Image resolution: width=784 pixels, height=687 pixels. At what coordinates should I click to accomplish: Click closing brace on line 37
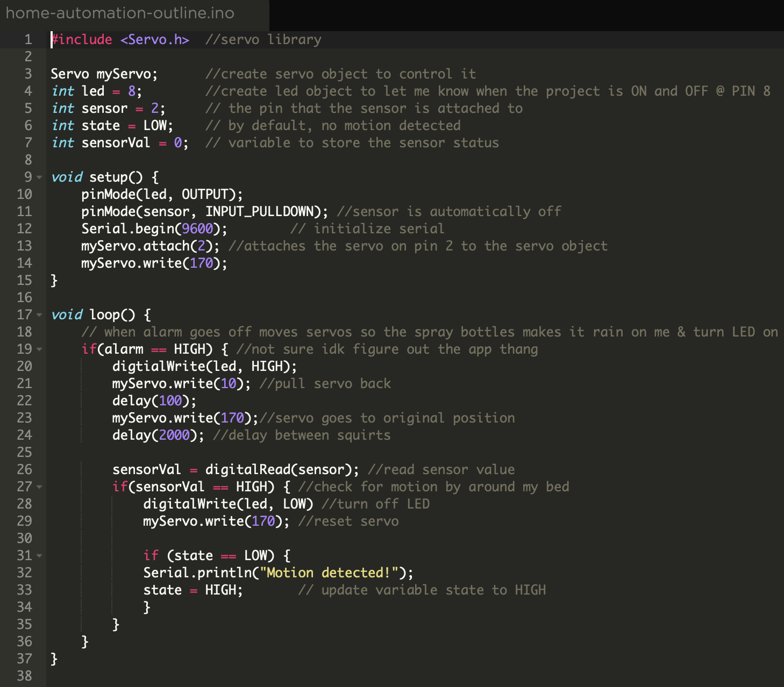pos(54,659)
